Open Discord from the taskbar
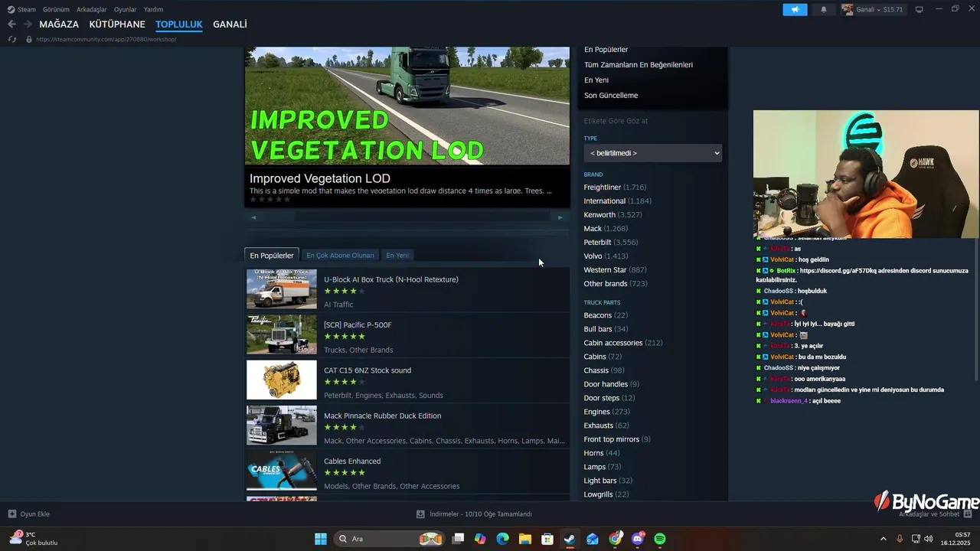This screenshot has width=980, height=551. (x=638, y=539)
